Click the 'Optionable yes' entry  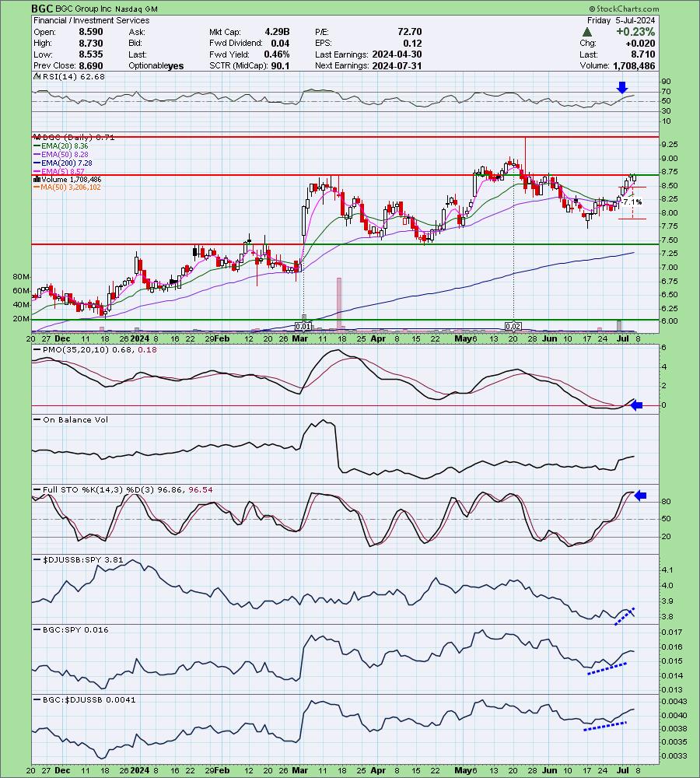pyautogui.click(x=156, y=66)
